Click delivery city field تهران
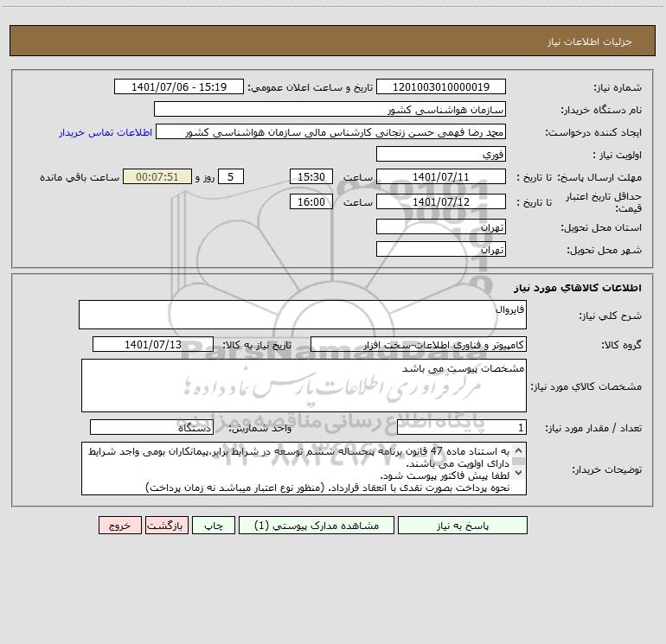666x644 pixels. click(x=441, y=249)
